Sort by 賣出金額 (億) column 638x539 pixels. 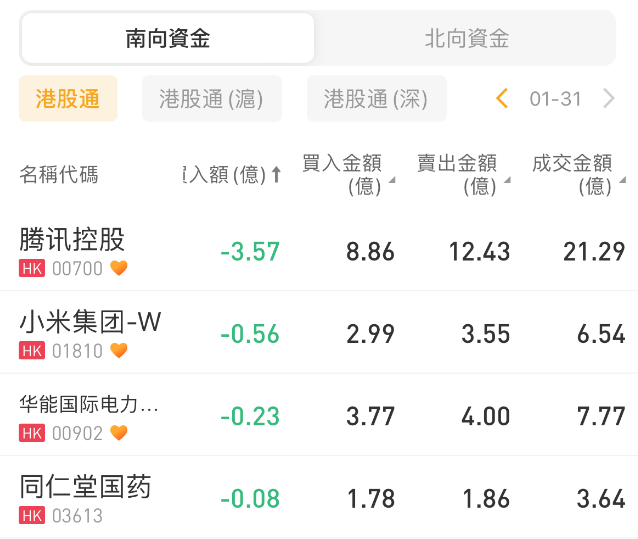coord(463,175)
